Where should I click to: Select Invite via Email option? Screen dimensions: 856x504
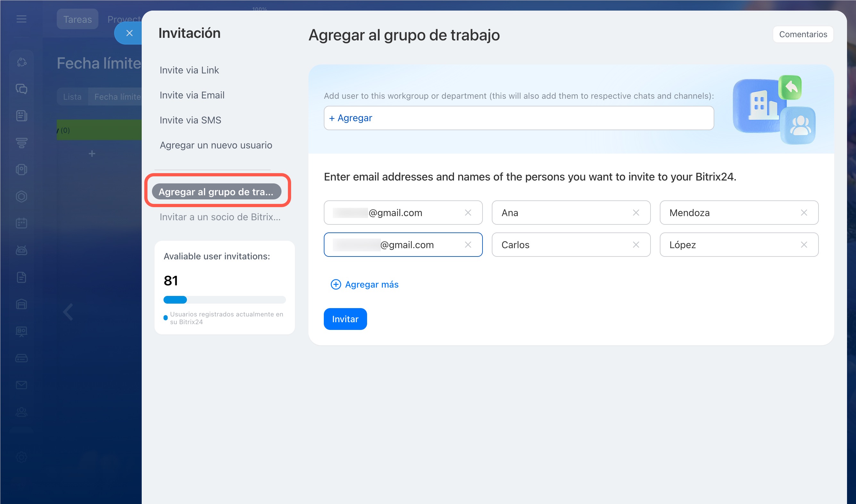192,95
